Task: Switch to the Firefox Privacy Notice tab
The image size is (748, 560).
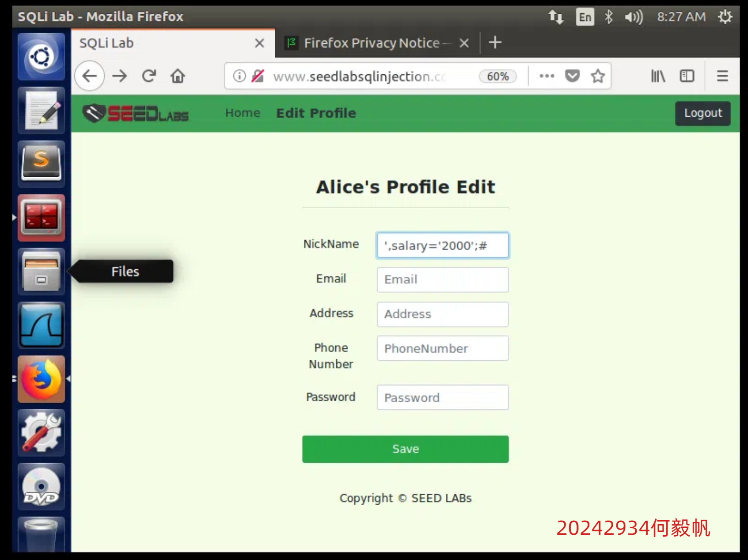Action: 377,43
